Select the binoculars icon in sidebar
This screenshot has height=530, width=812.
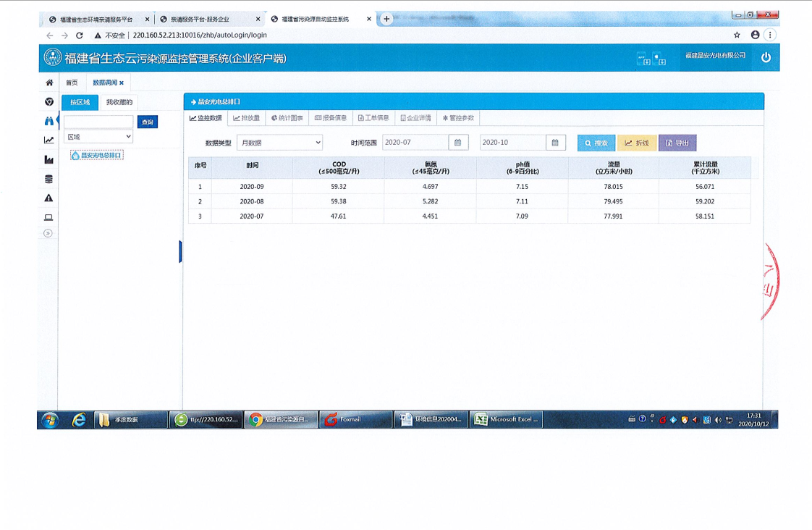[x=49, y=121]
